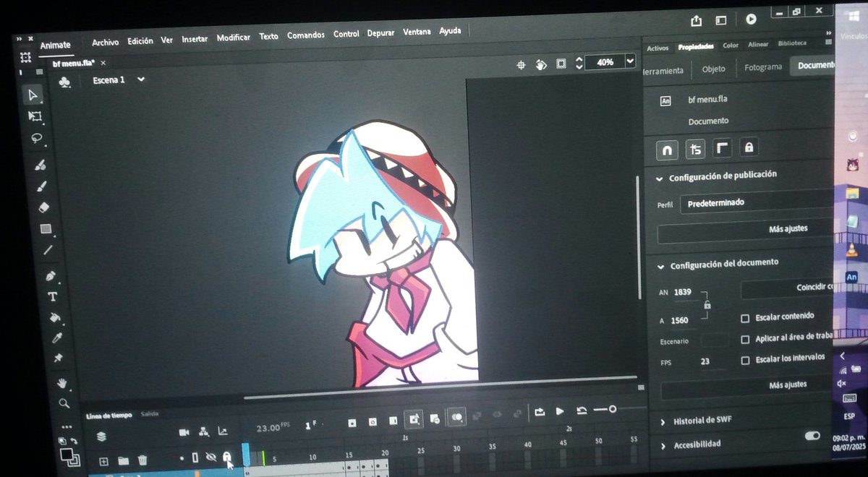The image size is (868, 477).
Task: Expand Historial de SWF section
Action: tap(663, 421)
